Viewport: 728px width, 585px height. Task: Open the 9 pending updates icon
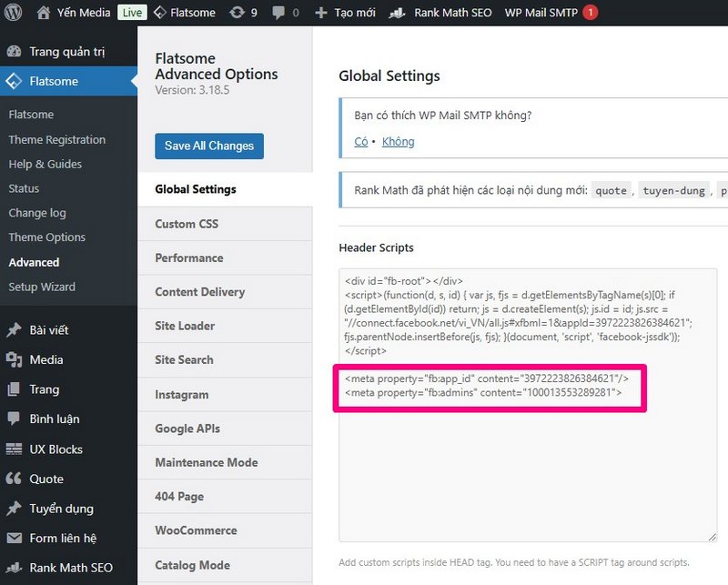(x=237, y=13)
